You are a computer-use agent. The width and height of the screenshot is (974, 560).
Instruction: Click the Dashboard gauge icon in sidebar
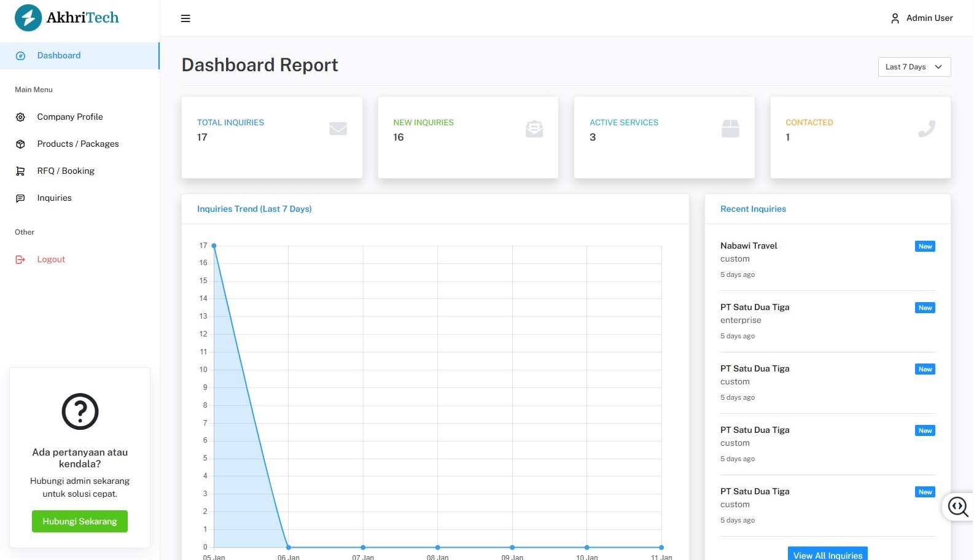click(20, 56)
